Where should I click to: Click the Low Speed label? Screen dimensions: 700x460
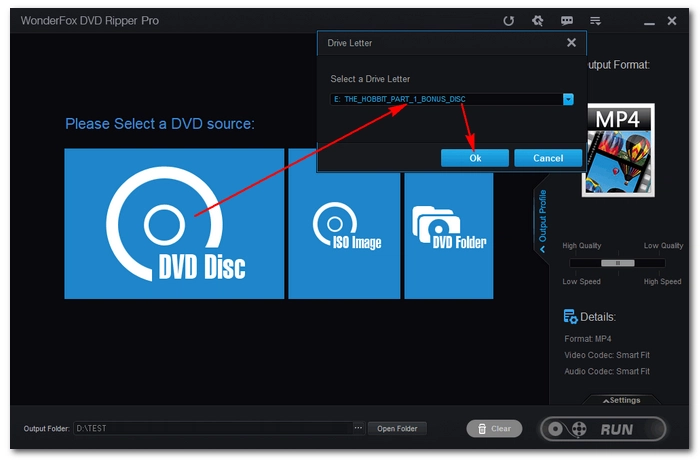[581, 281]
